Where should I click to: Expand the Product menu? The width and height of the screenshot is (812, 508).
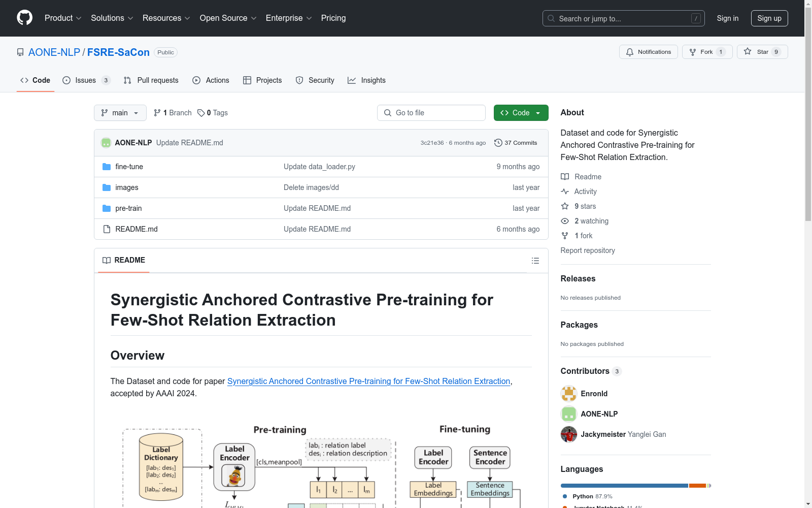(63, 18)
